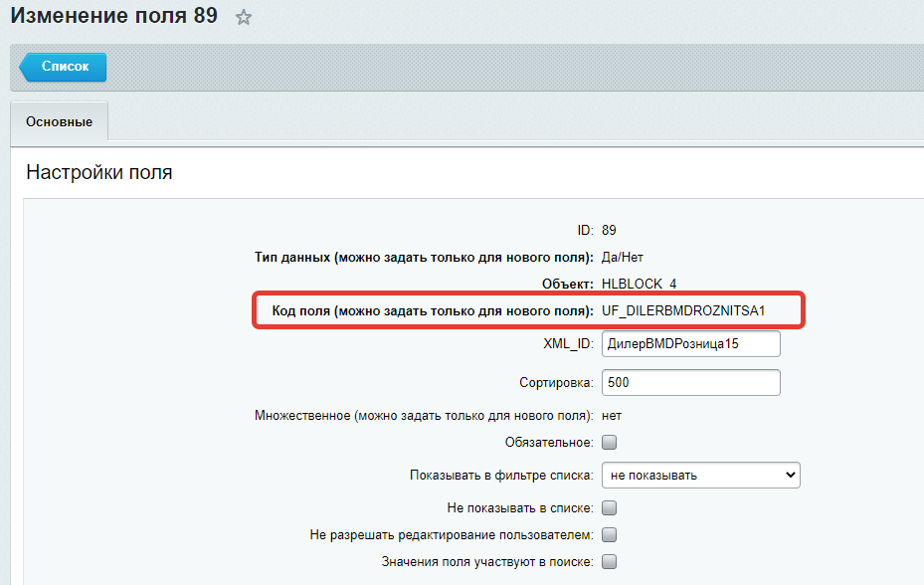Click the Список back button
This screenshot has height=585, width=924.
[x=65, y=67]
